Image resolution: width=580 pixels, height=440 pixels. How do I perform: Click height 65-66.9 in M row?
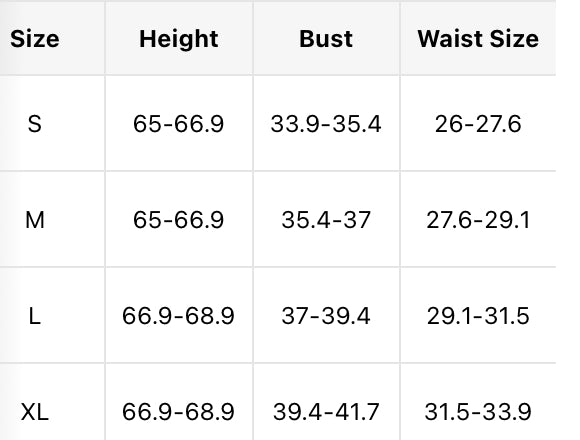(x=179, y=220)
